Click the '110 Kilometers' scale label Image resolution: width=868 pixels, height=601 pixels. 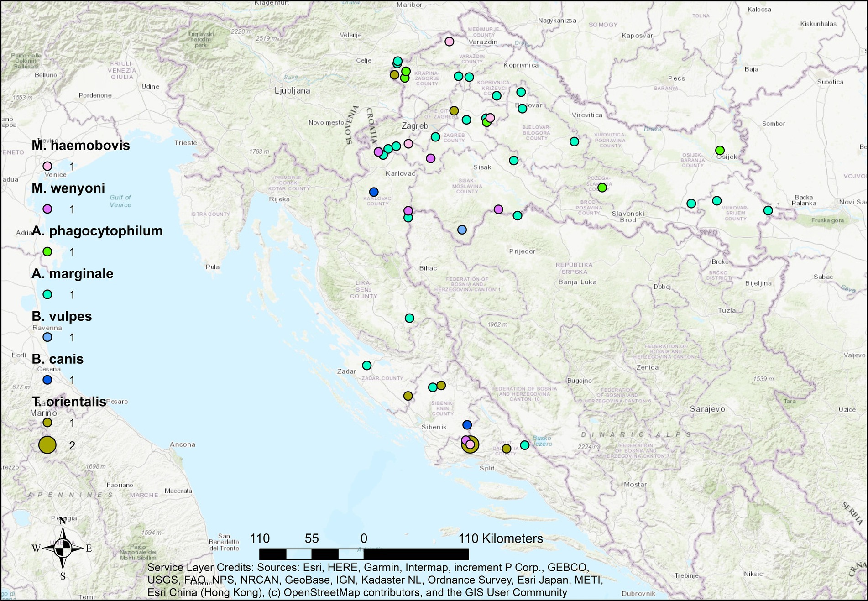coord(501,538)
